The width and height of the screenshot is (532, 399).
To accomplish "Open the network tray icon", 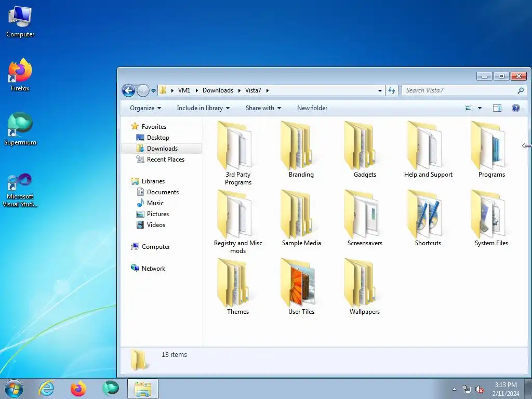I will pyautogui.click(x=467, y=390).
